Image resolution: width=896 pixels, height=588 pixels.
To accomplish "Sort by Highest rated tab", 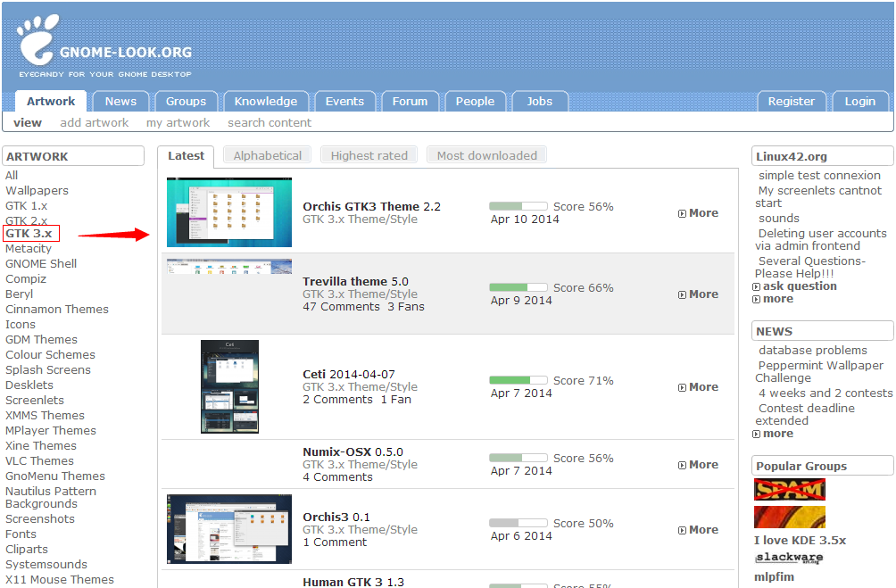I will pos(369,155).
